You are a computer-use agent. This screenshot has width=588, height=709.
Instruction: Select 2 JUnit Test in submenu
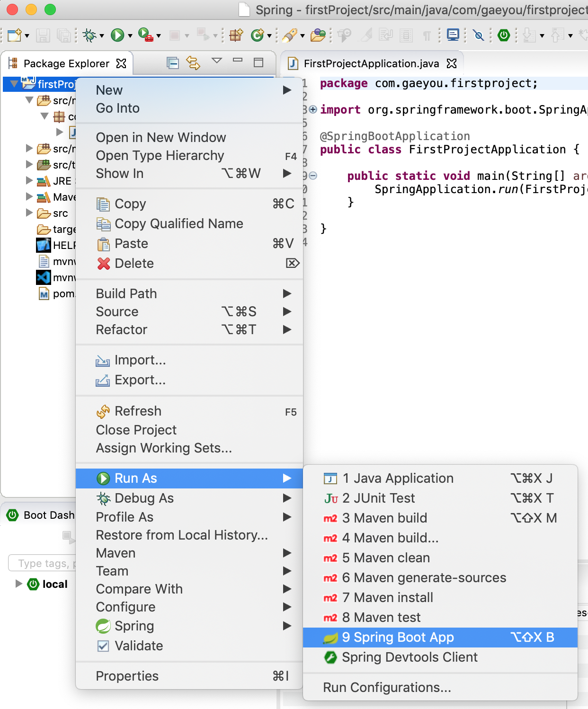pos(440,498)
